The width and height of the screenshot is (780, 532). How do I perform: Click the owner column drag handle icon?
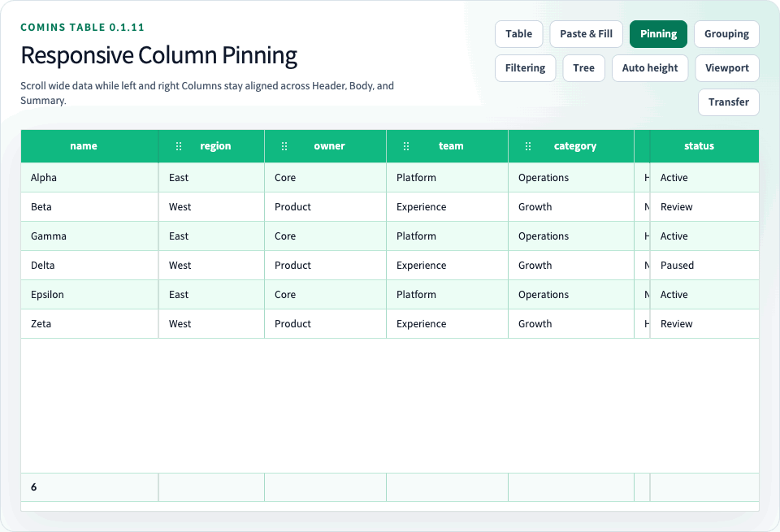pyautogui.click(x=284, y=146)
